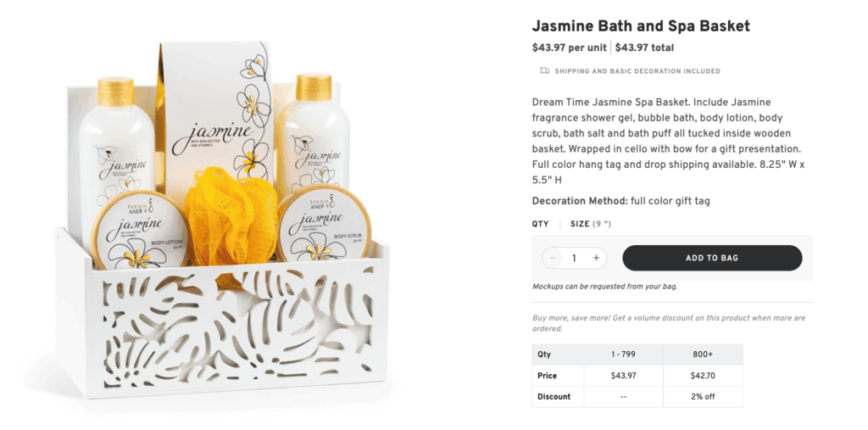The height and width of the screenshot is (430, 868).
Task: Click the QTY label above the stepper
Action: coord(540,224)
